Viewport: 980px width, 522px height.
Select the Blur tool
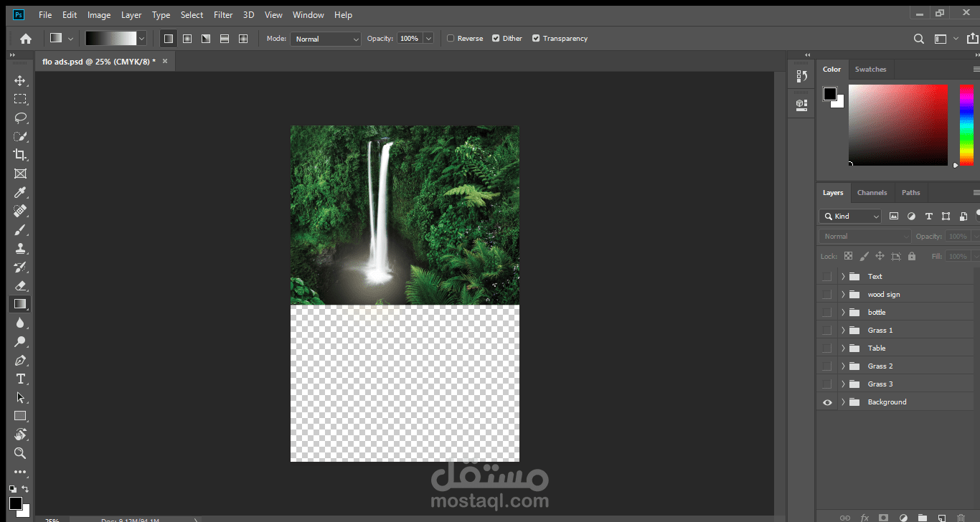[x=20, y=323]
